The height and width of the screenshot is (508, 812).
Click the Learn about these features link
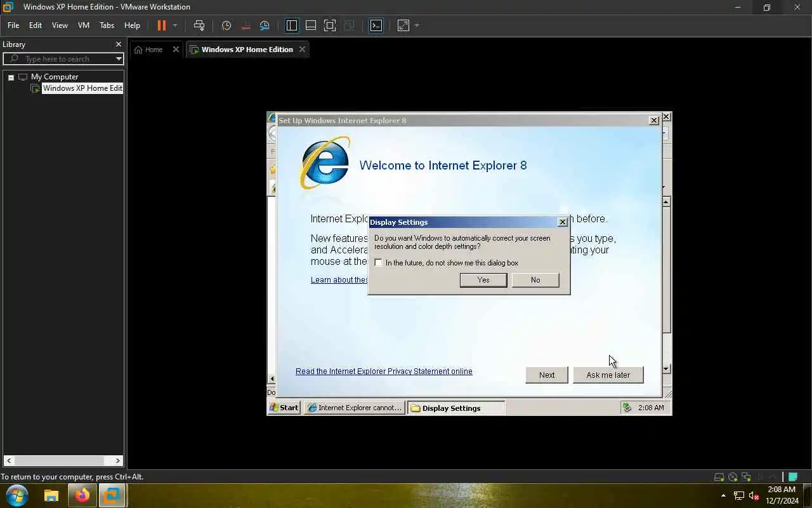tap(339, 280)
